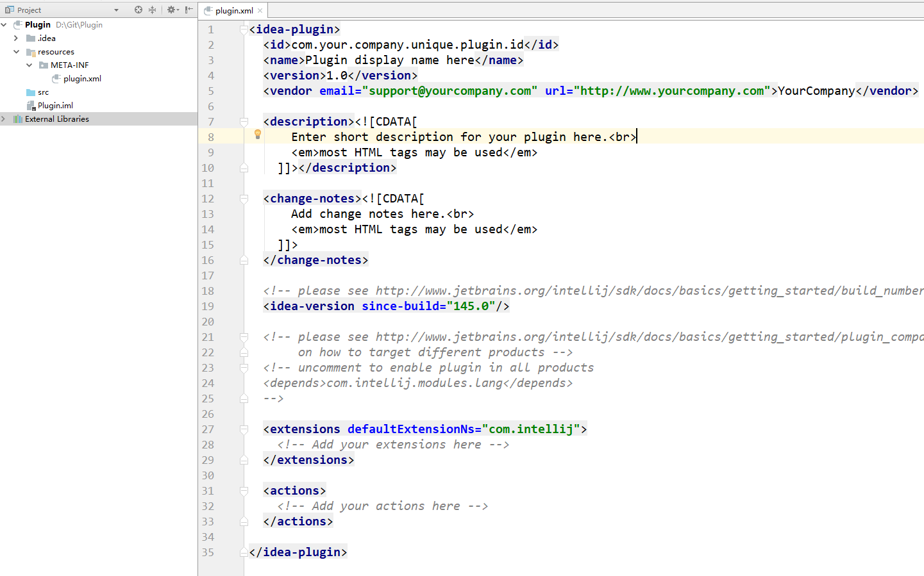Screen dimensions: 924x576
Task: Fold the comment starting at line 23
Action: (x=244, y=368)
